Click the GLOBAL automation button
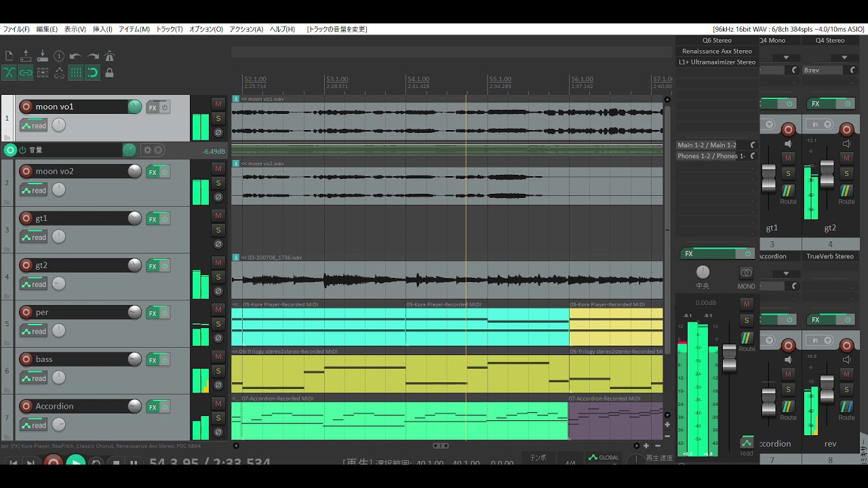 click(x=604, y=457)
